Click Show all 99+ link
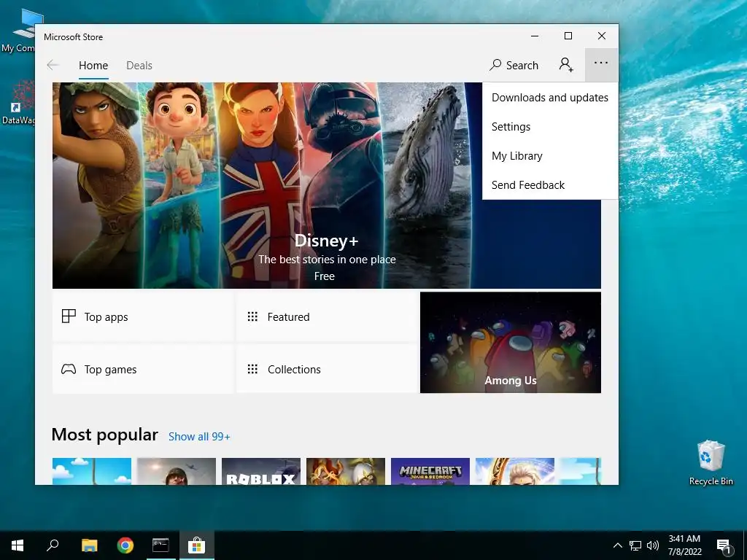Image resolution: width=747 pixels, height=560 pixels. [x=199, y=437]
